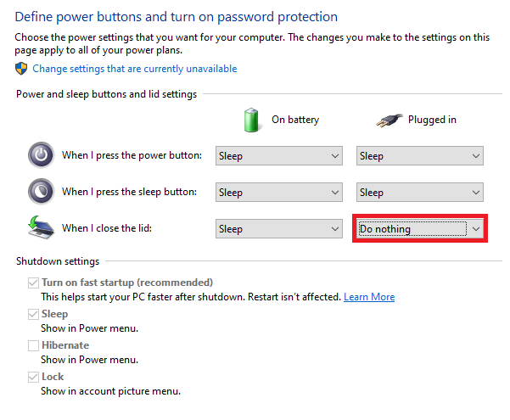Screen dimensions: 510x420
Task: Click the Plugged in column label
Action: point(432,120)
